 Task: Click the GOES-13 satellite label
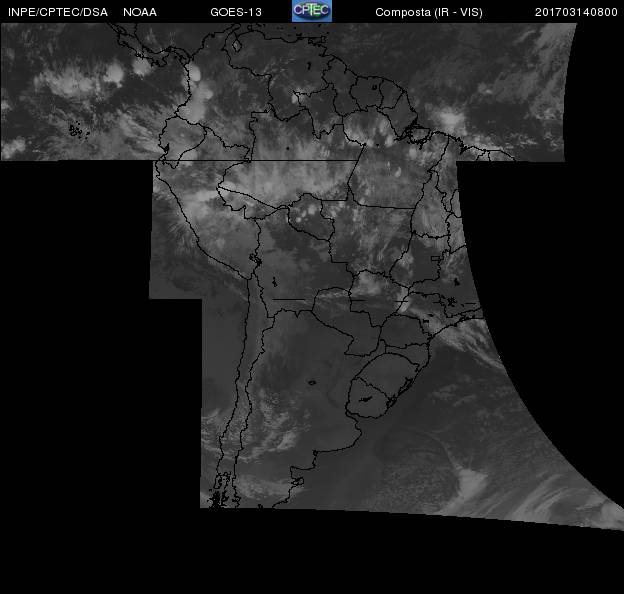(x=236, y=12)
